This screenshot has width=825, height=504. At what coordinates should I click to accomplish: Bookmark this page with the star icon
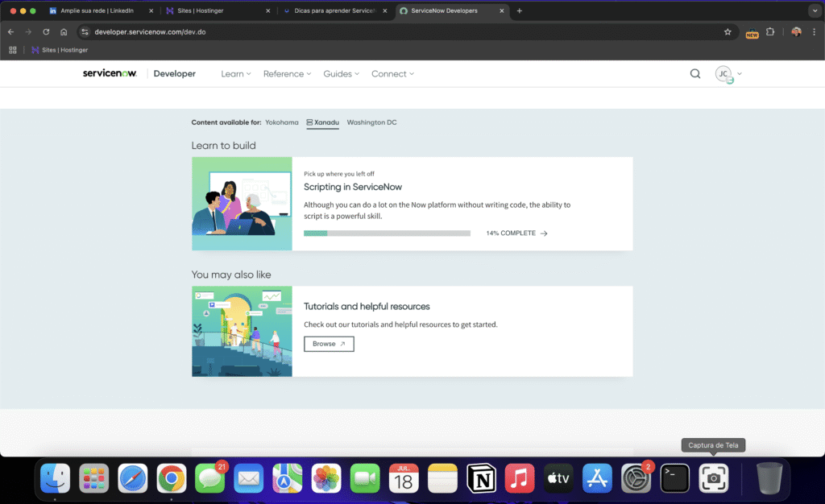[728, 32]
